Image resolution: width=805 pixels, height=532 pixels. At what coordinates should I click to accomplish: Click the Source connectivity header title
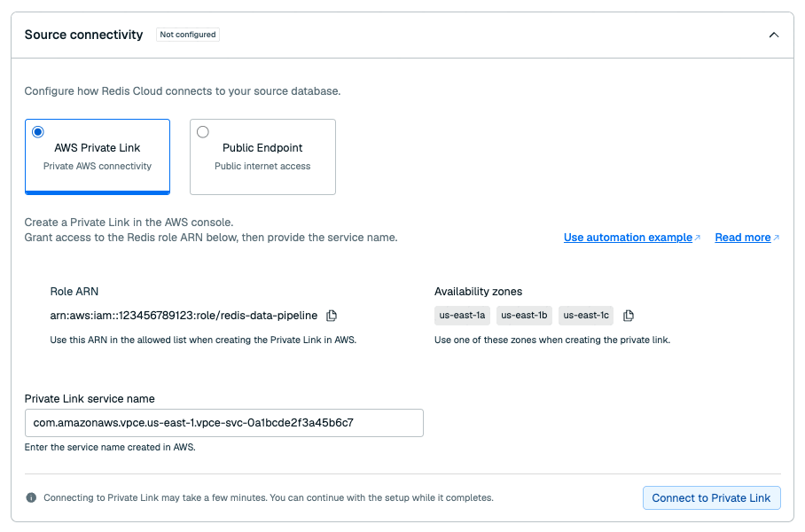click(x=83, y=35)
